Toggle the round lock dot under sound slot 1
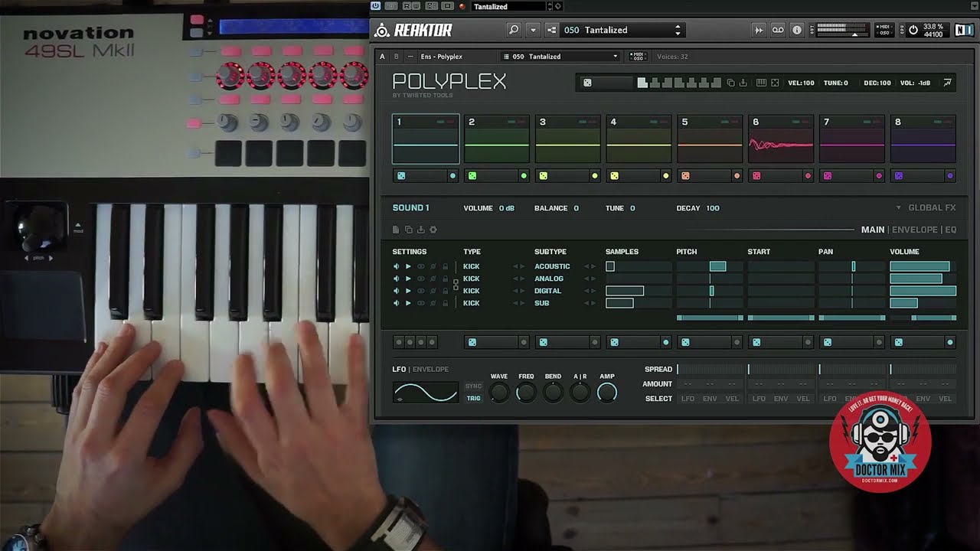980x551 pixels. click(x=452, y=176)
